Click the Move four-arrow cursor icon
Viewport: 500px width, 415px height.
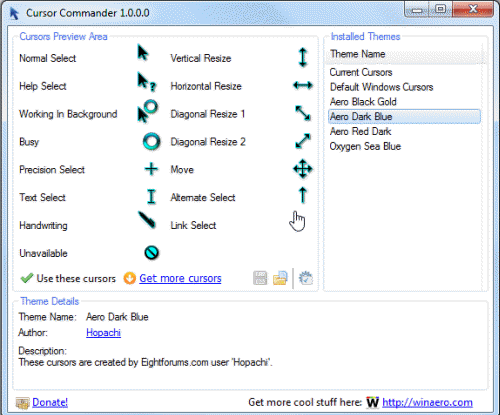303,169
